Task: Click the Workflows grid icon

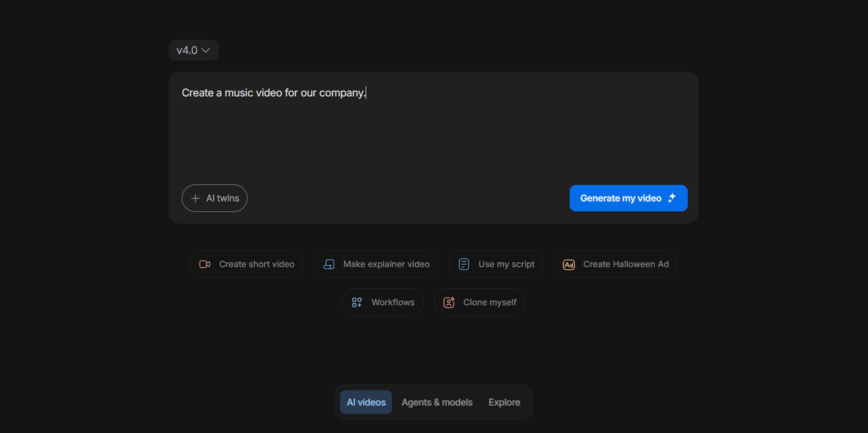Action: (356, 303)
